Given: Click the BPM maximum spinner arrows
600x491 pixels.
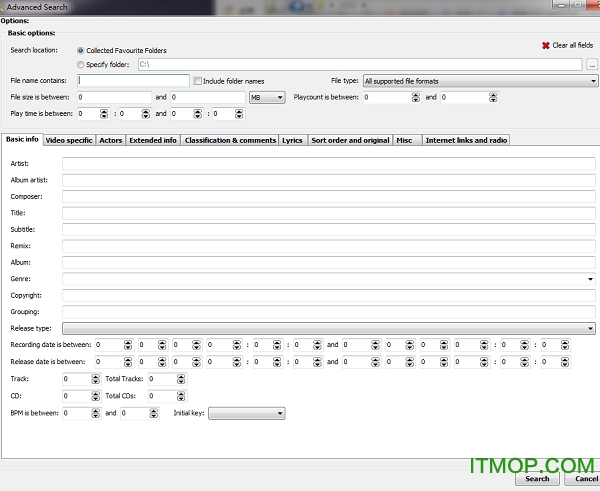Looking at the screenshot, I should point(153,413).
